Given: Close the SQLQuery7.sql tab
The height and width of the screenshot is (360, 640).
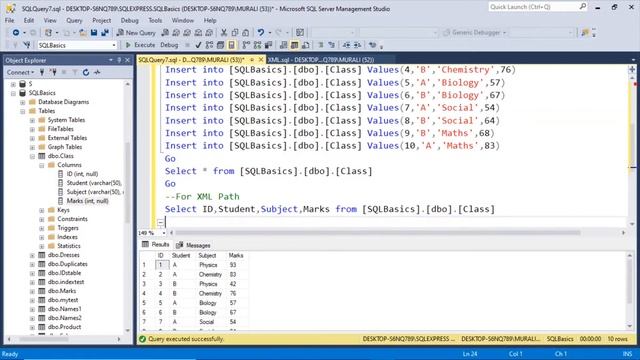Looking at the screenshot, I should click(x=261, y=60).
